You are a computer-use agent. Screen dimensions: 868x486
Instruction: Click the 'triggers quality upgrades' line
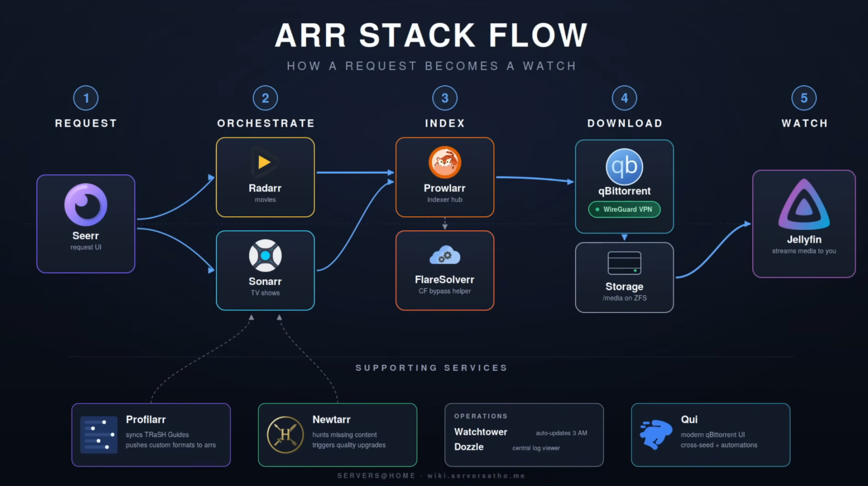[x=349, y=445]
